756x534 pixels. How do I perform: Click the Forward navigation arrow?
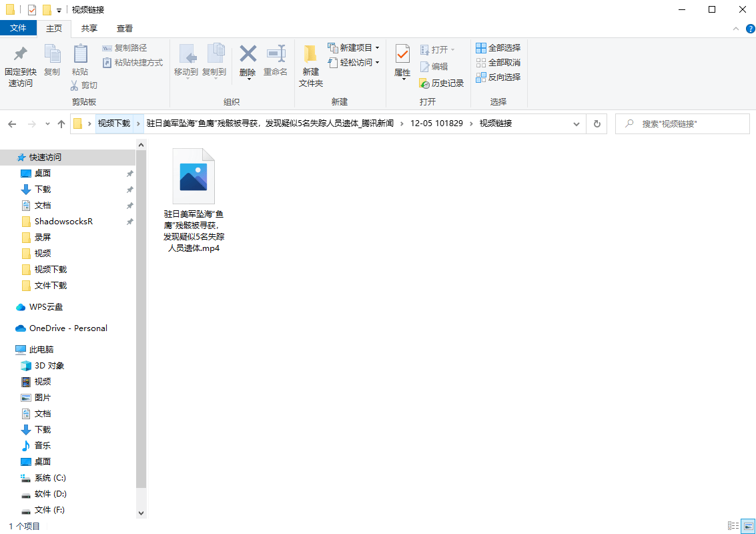pyautogui.click(x=32, y=124)
